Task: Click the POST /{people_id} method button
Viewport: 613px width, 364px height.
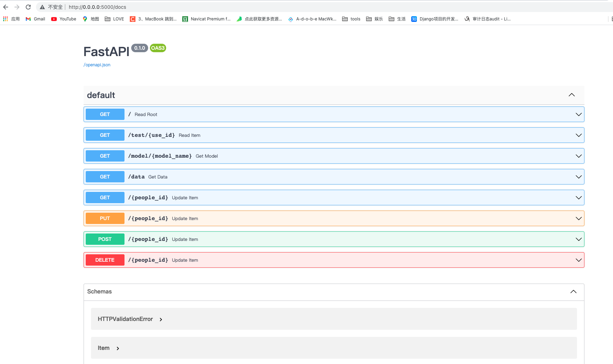Action: click(x=105, y=239)
